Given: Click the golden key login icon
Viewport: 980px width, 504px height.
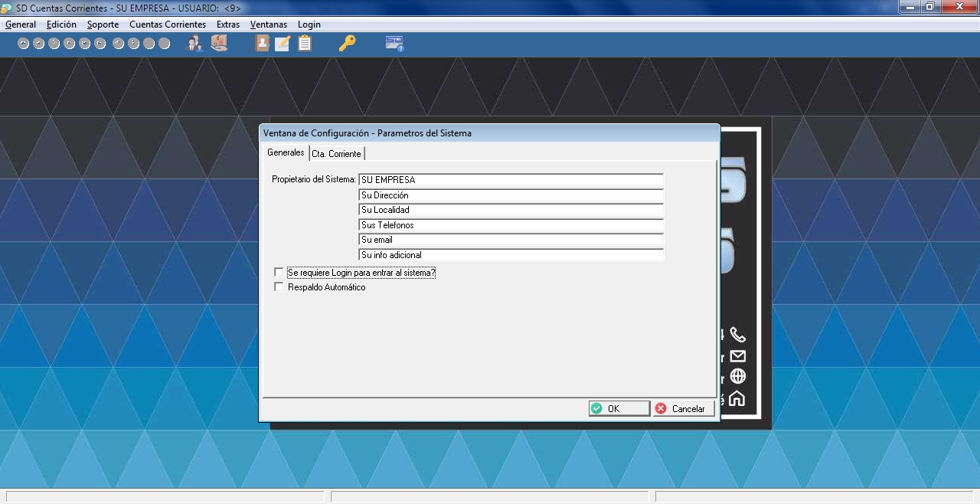Looking at the screenshot, I should pyautogui.click(x=347, y=44).
